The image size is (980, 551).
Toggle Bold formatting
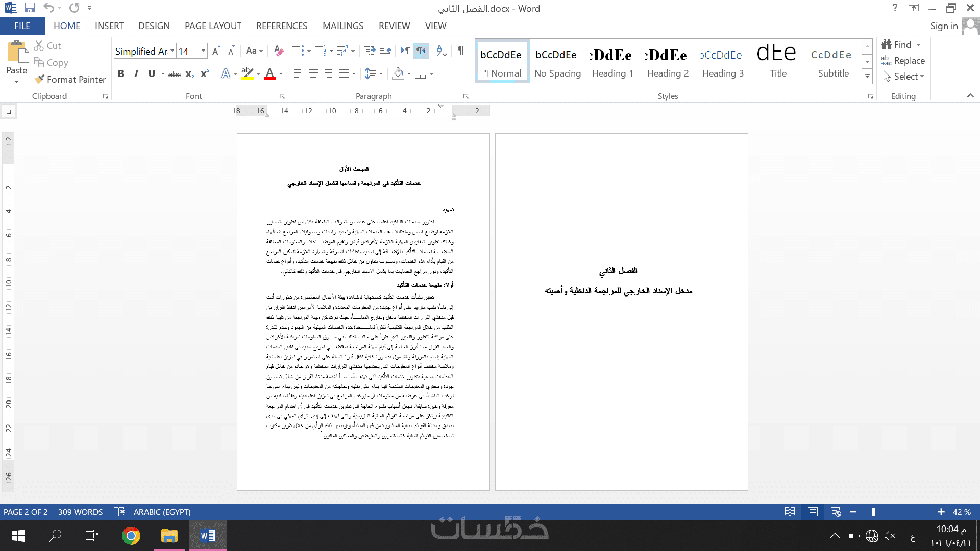[x=121, y=74]
